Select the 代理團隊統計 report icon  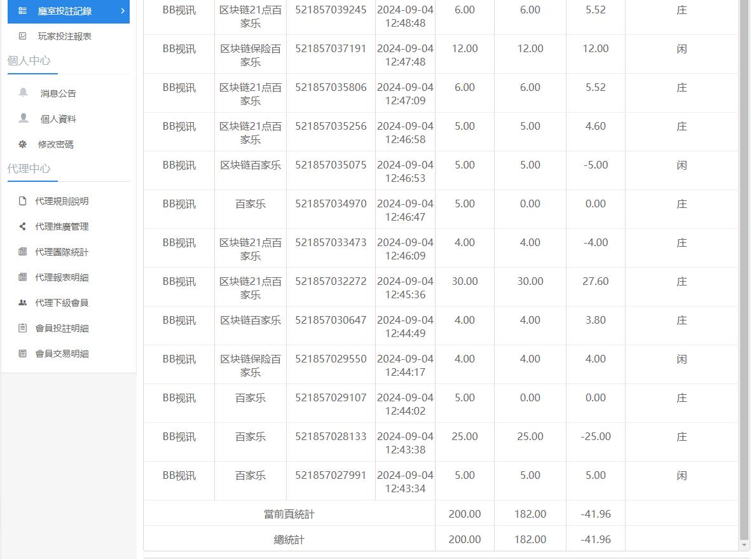click(23, 252)
